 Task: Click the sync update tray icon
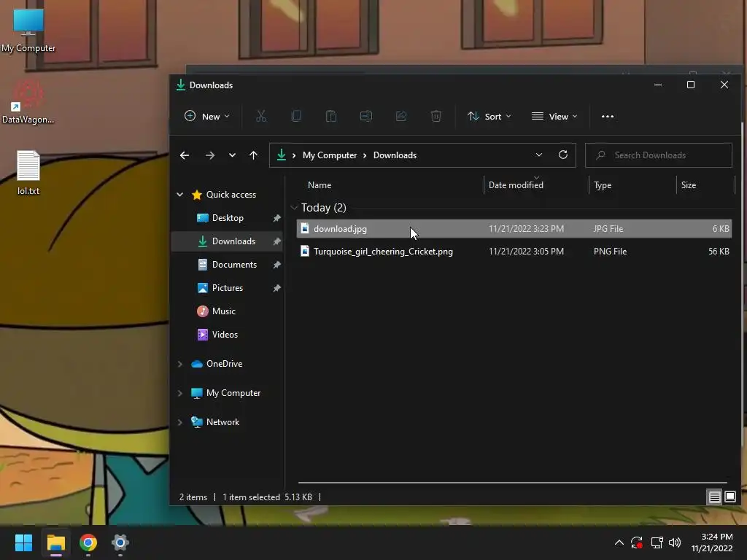click(x=637, y=542)
